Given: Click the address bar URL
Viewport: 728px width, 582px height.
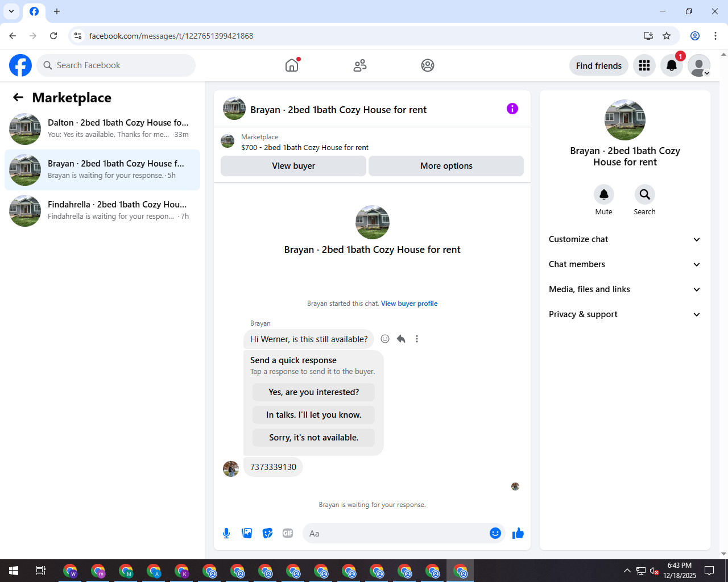Looking at the screenshot, I should click(171, 36).
